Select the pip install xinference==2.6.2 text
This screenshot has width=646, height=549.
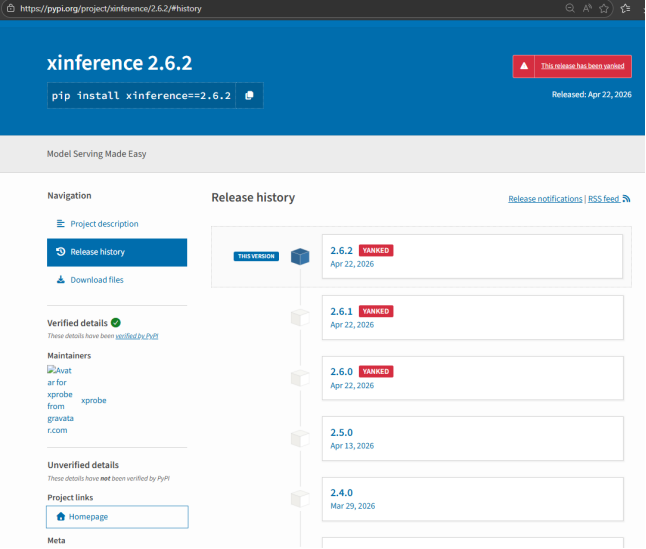[141, 96]
